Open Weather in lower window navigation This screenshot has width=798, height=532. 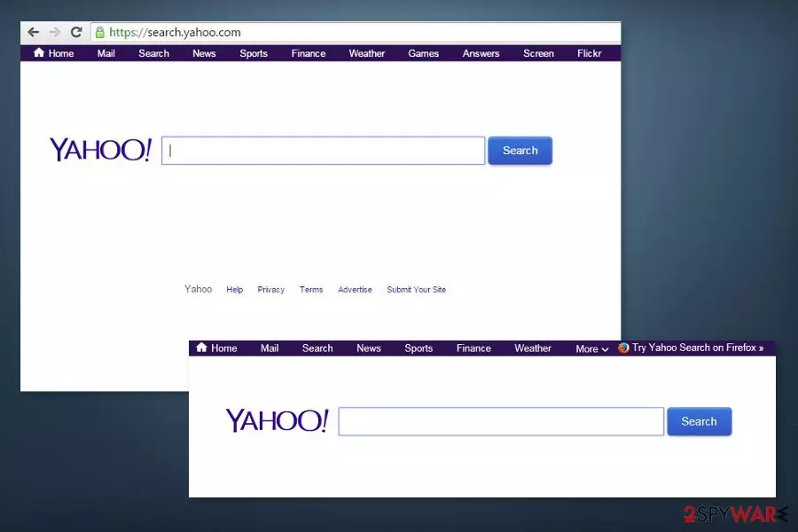point(533,348)
